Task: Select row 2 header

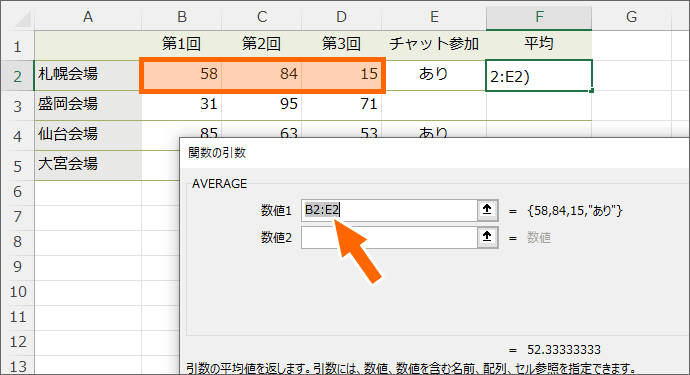Action: 18,76
